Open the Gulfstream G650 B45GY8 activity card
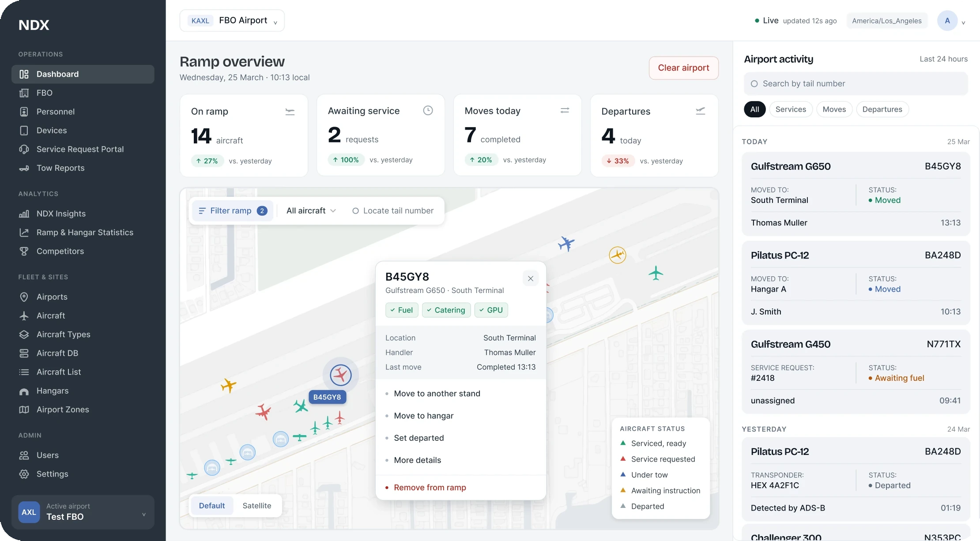Viewport: 980px width, 541px height. click(856, 194)
